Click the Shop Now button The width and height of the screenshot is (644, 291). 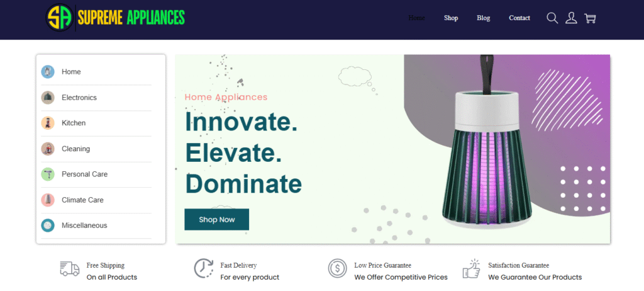coord(216,219)
